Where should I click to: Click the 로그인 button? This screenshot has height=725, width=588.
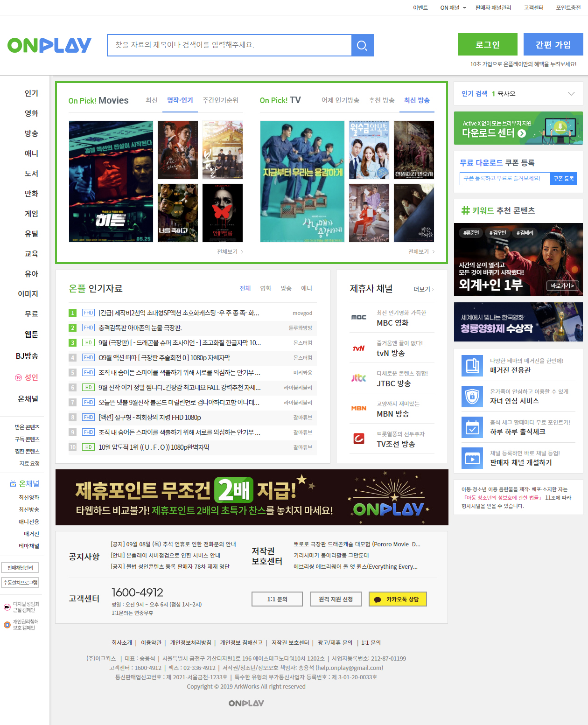tap(488, 44)
